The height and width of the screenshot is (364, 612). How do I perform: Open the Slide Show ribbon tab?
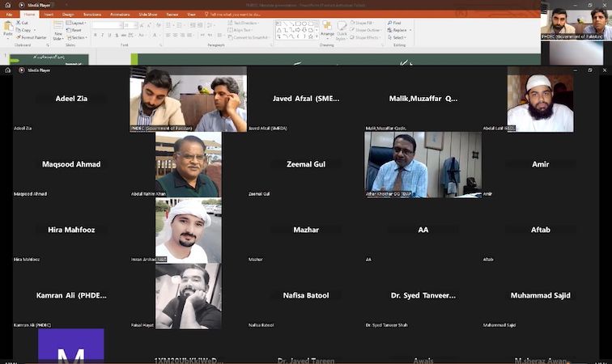147,15
